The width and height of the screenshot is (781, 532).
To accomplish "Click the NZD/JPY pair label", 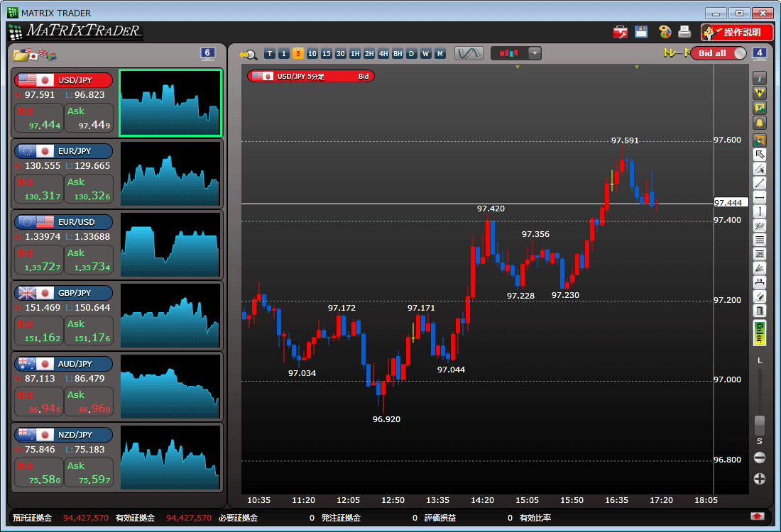I will 64,435.
